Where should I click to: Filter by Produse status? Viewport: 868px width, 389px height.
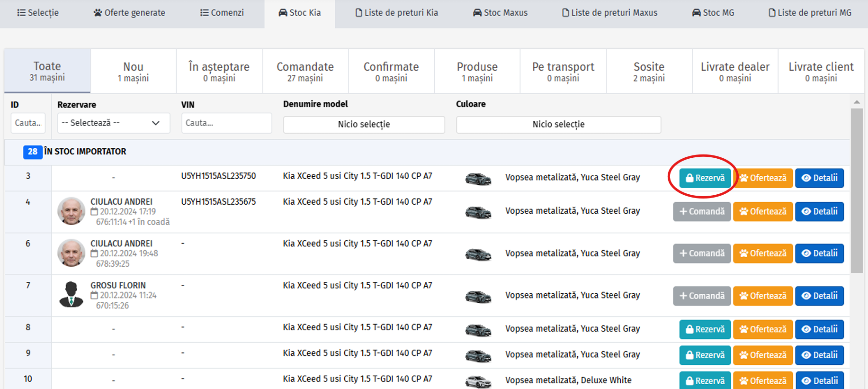[x=477, y=71]
